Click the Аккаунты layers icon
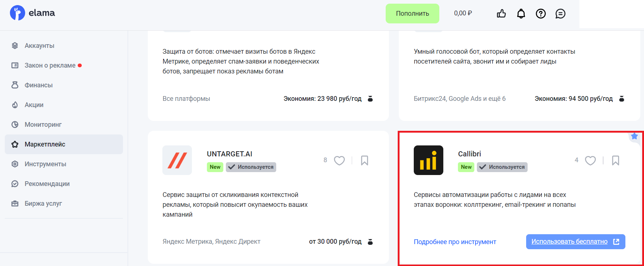 point(15,46)
